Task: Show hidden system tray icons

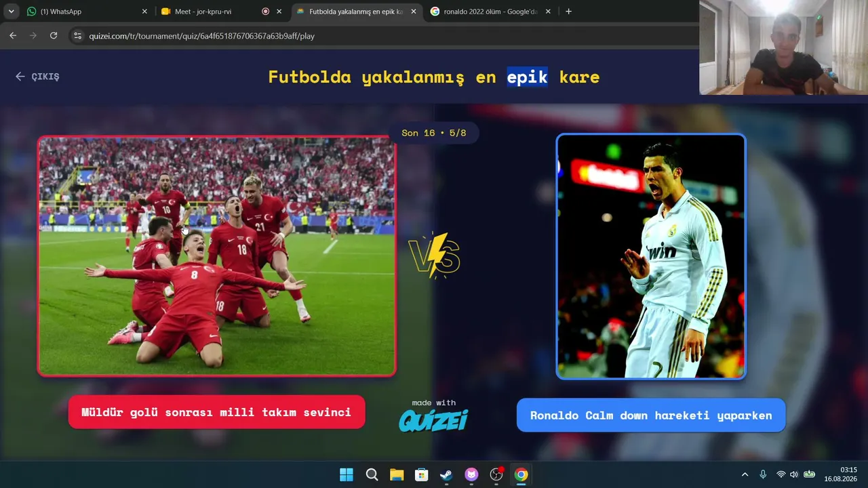Action: point(745,474)
